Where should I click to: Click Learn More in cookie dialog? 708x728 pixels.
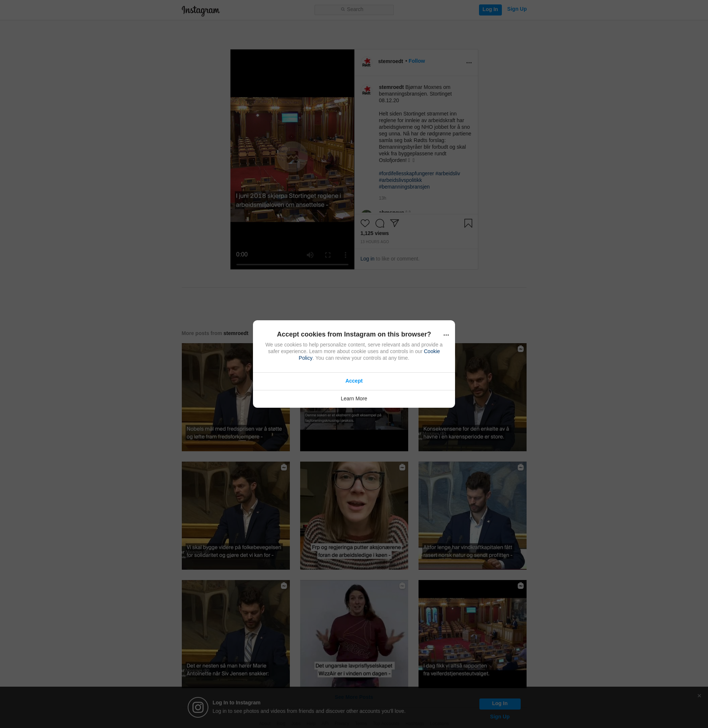click(x=354, y=398)
